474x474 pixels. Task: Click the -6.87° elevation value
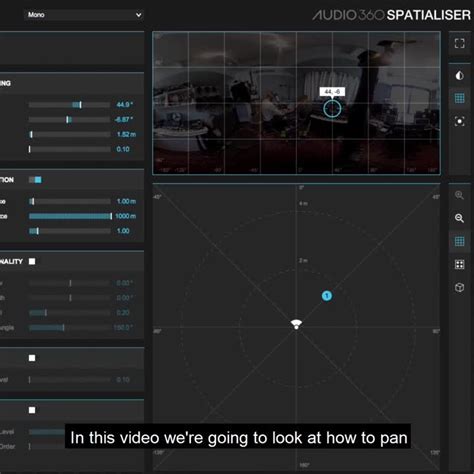(124, 119)
